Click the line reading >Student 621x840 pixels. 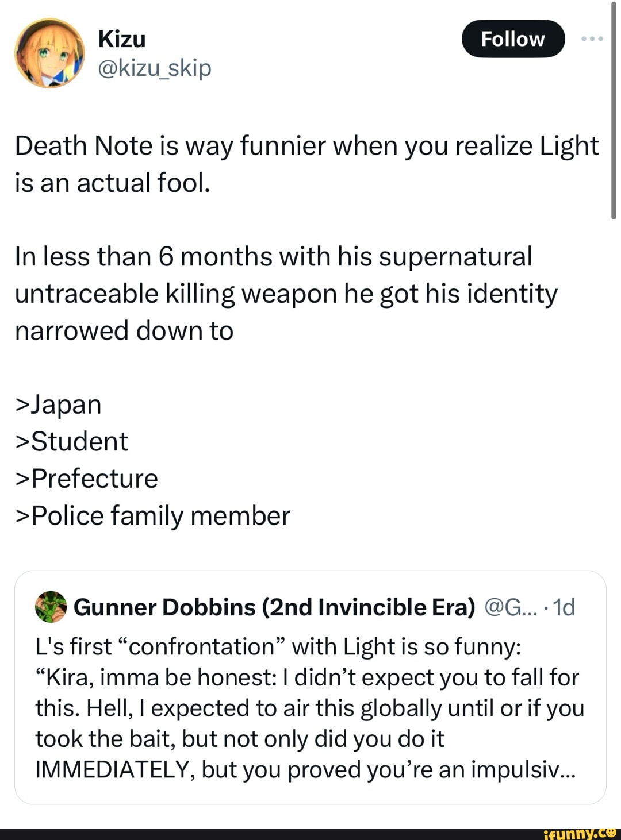[x=72, y=442]
